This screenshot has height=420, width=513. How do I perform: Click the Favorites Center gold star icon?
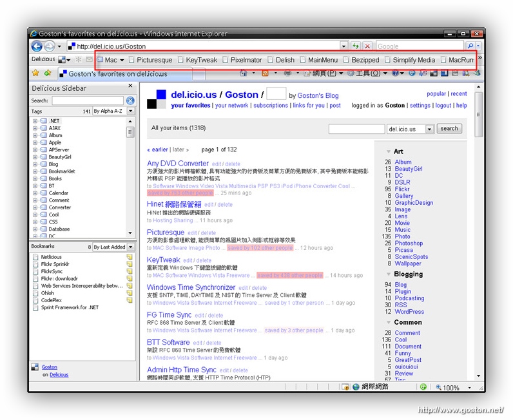(35, 73)
